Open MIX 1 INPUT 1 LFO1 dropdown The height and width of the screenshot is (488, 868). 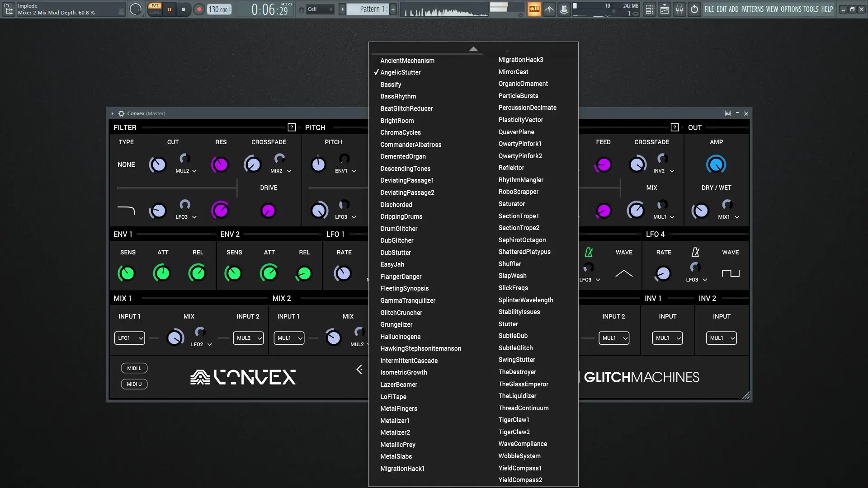pyautogui.click(x=129, y=338)
